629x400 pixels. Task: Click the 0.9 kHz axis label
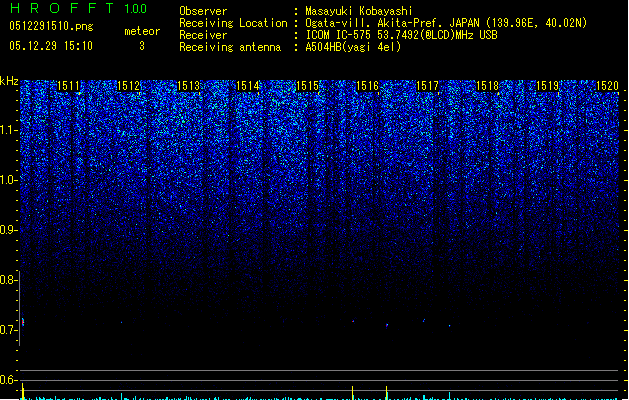click(x=8, y=230)
